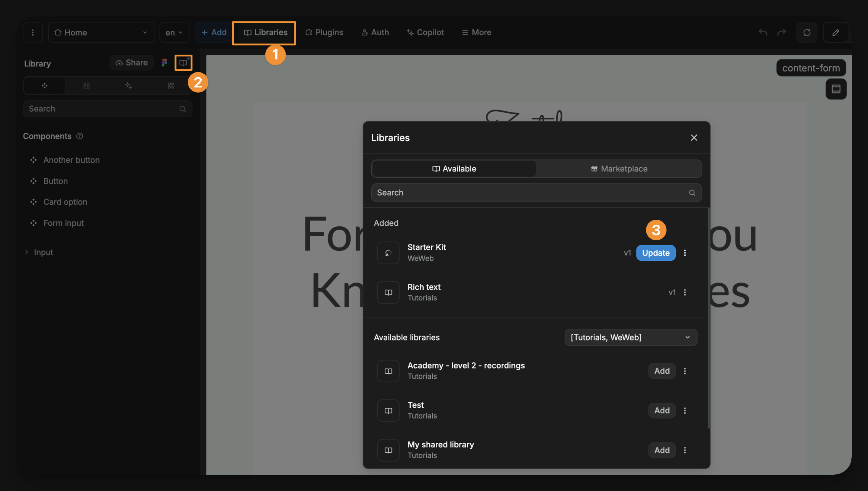This screenshot has width=868, height=491.
Task: Launch Copilot from the toolbar
Action: point(425,32)
